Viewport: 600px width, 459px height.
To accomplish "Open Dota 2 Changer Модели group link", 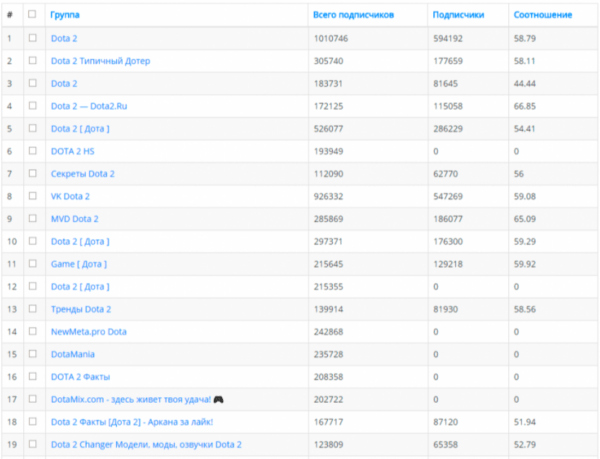I will (x=146, y=444).
